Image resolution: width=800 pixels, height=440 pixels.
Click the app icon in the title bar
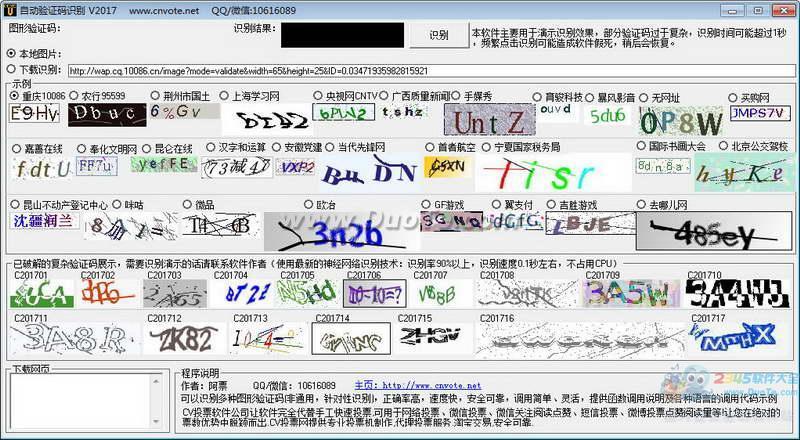10,10
